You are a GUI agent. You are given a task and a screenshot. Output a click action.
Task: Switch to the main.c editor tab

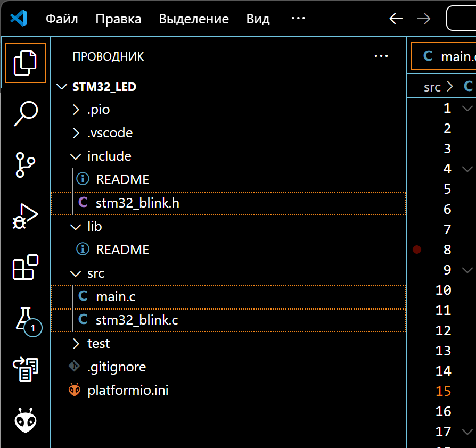tap(450, 56)
